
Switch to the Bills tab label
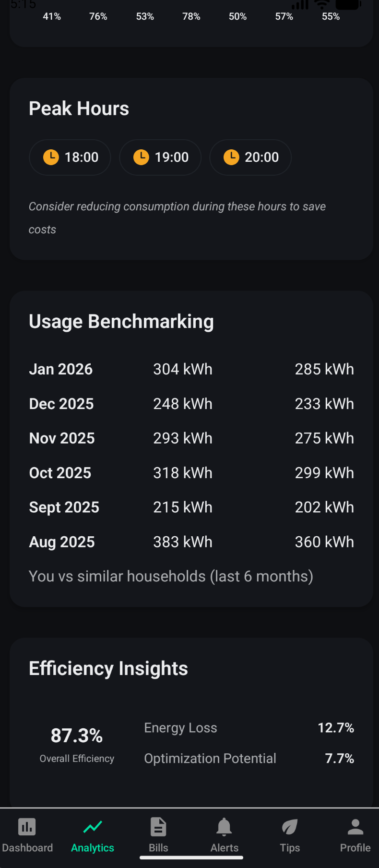pos(158,848)
